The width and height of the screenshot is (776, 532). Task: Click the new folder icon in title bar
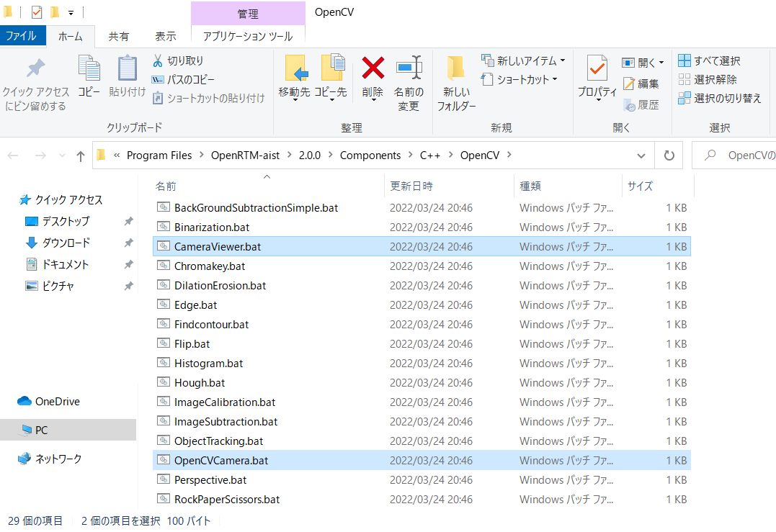[x=55, y=12]
